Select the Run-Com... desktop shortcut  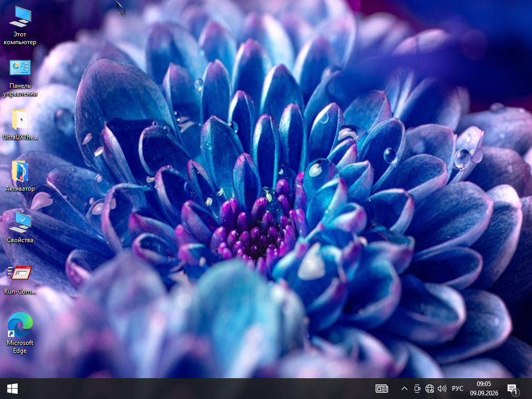[20, 280]
